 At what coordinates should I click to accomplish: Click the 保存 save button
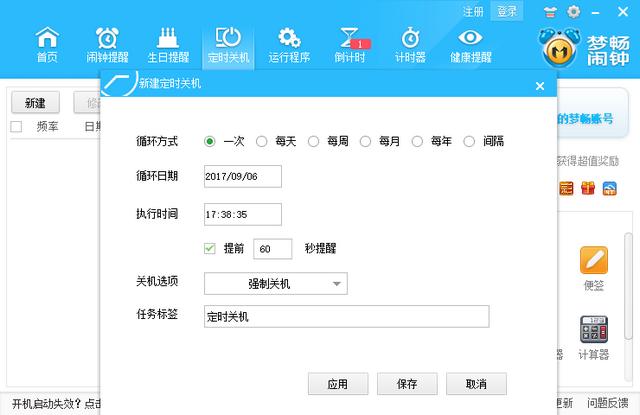[407, 384]
